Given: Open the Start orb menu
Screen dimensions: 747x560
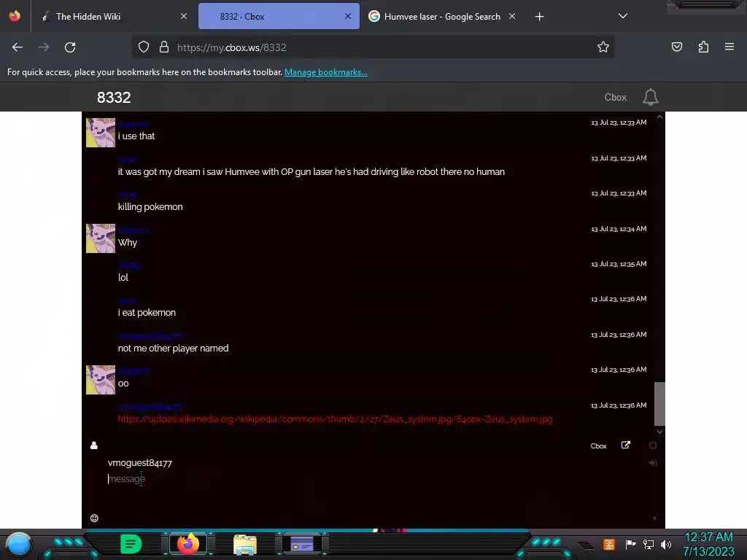Looking at the screenshot, I should click(x=18, y=544).
